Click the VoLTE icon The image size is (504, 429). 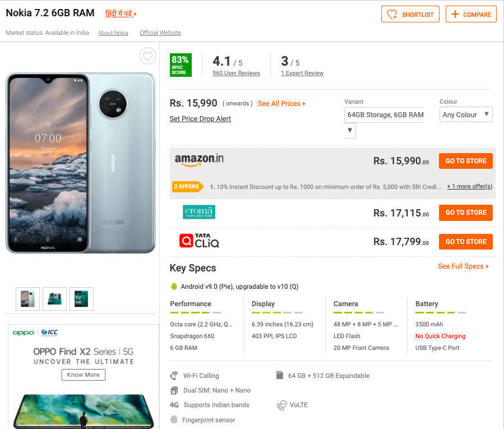(x=281, y=405)
